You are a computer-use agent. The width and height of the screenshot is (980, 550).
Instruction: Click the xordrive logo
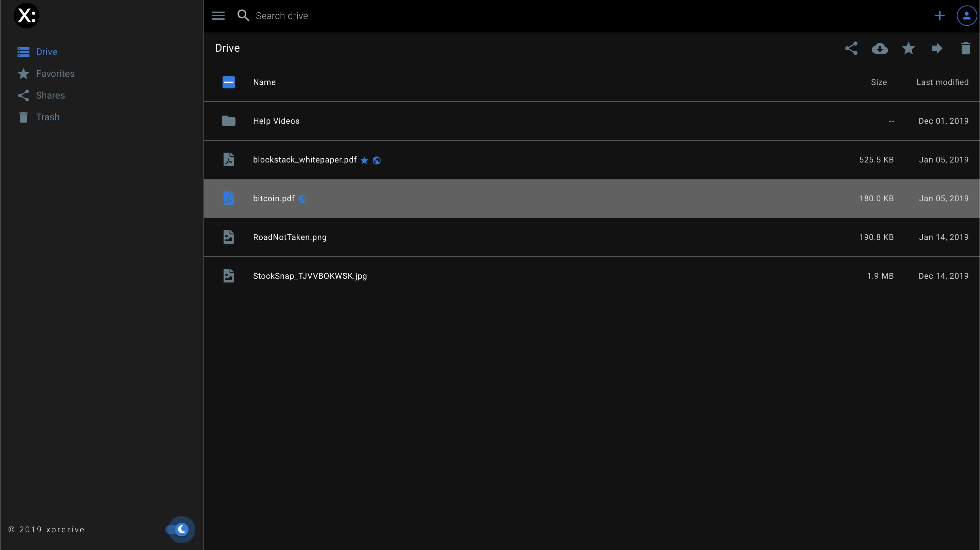[26, 16]
